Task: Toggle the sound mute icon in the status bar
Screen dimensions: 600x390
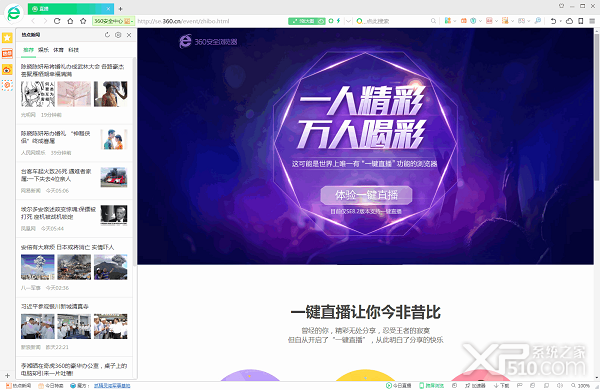Action: tap(560, 385)
